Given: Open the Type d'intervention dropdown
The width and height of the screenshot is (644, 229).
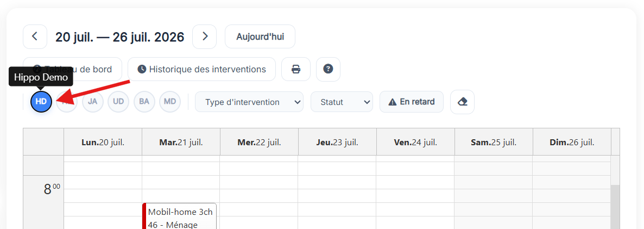Looking at the screenshot, I should point(249,102).
